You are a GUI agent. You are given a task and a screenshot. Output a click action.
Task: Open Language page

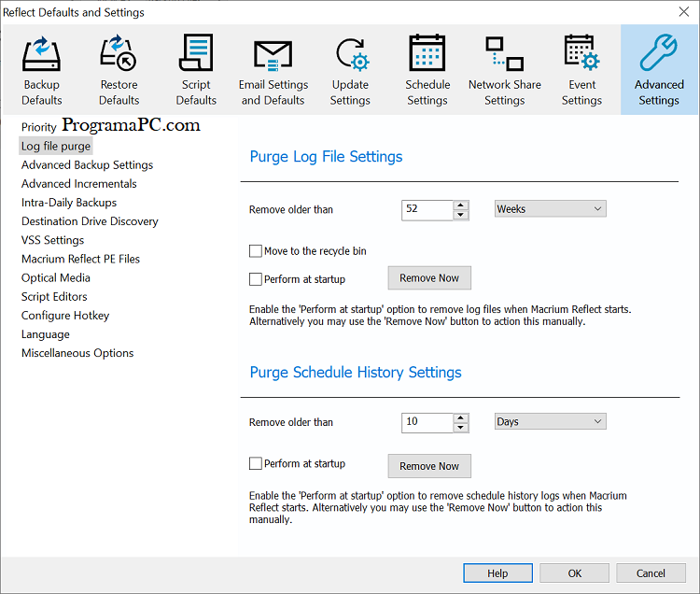point(46,334)
